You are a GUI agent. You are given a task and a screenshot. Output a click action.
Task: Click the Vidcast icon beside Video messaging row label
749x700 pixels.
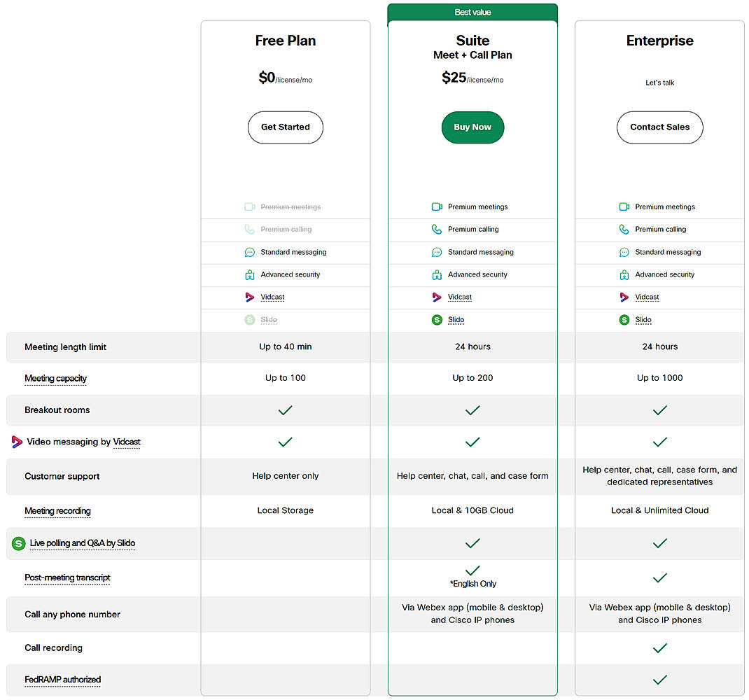coord(15,442)
